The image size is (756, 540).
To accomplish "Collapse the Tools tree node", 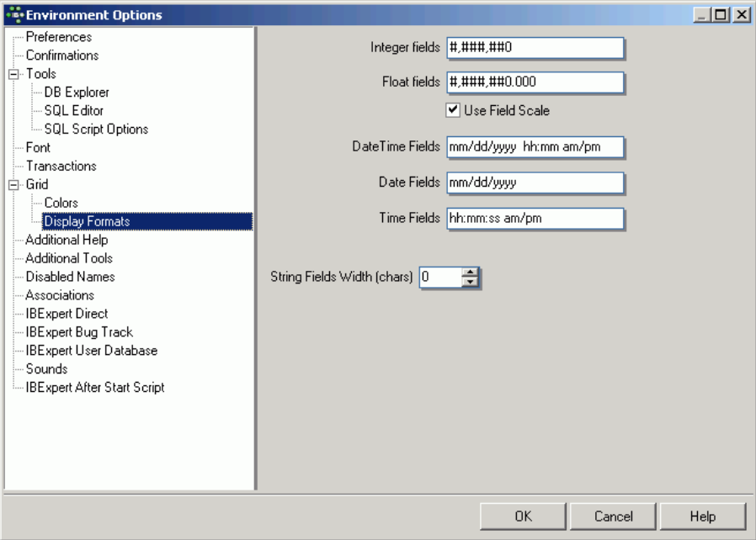I will tap(13, 74).
